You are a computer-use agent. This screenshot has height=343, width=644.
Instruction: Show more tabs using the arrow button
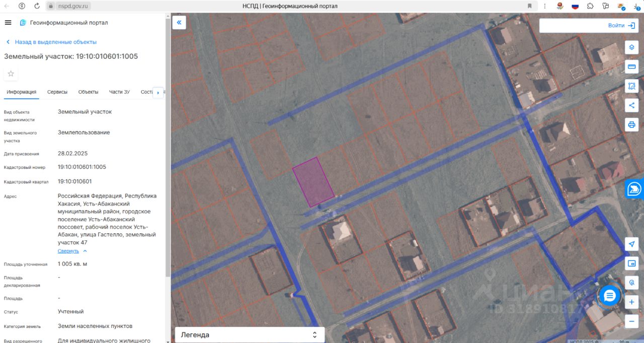158,93
